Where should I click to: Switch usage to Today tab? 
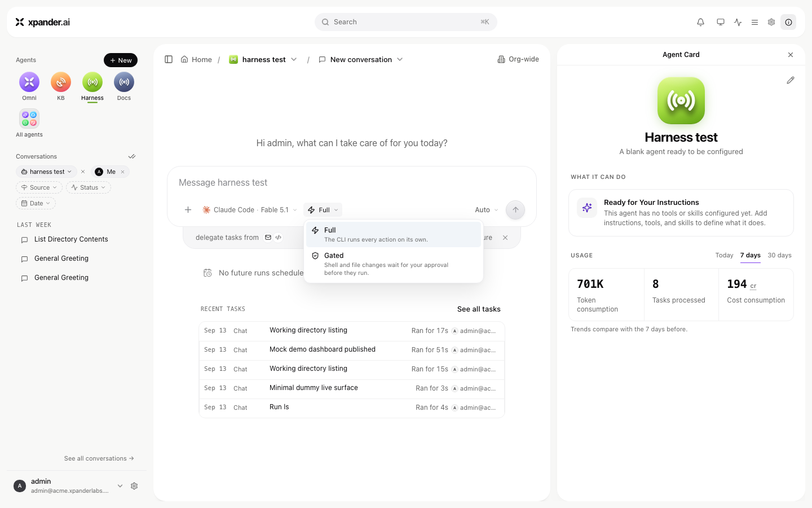click(724, 255)
